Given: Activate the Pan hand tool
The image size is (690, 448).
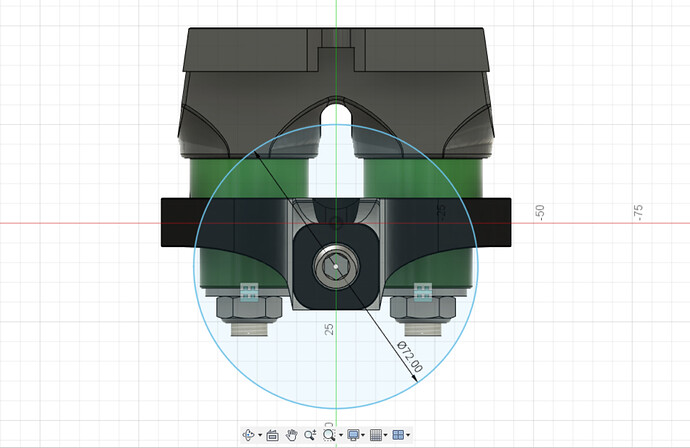Looking at the screenshot, I should click(x=291, y=435).
